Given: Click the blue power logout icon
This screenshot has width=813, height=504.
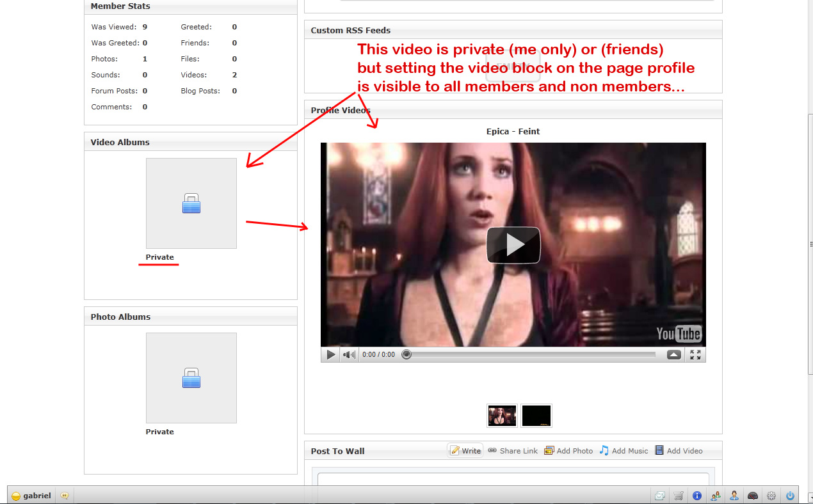Looking at the screenshot, I should point(790,496).
